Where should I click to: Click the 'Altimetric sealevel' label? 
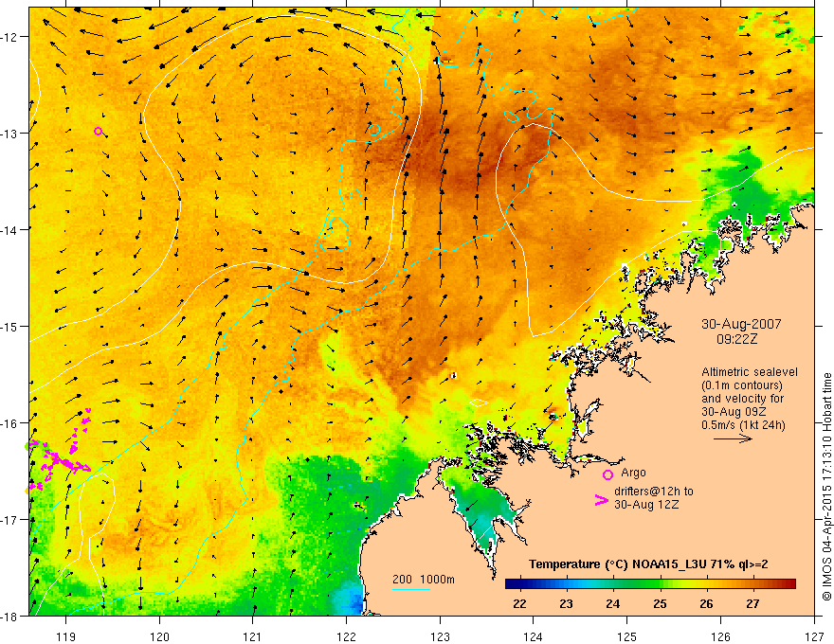pos(750,372)
